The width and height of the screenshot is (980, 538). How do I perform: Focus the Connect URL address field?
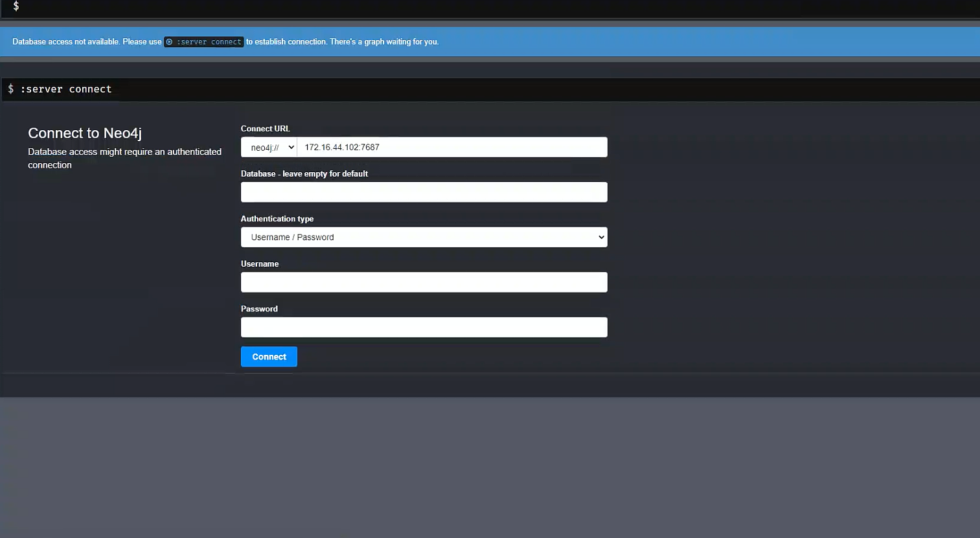point(452,147)
